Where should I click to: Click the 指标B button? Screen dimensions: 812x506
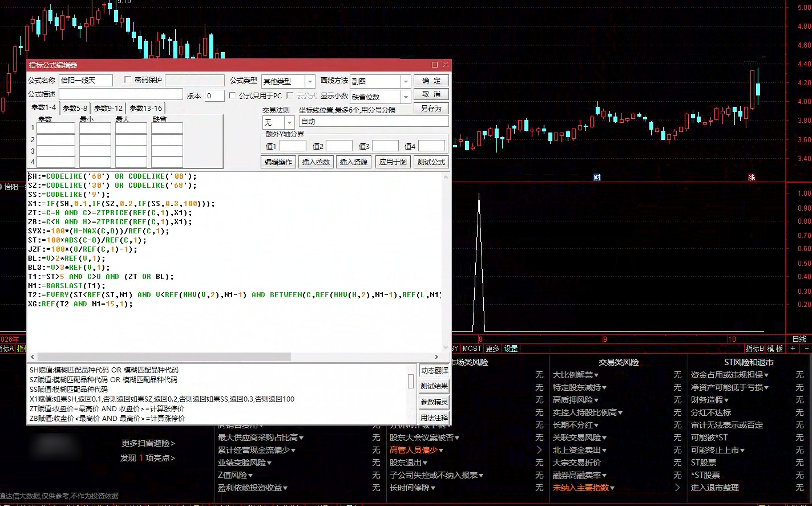click(x=754, y=348)
